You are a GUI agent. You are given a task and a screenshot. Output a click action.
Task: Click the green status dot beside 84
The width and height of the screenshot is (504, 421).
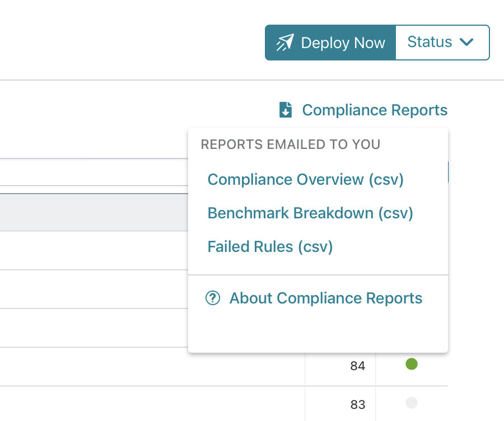[412, 364]
